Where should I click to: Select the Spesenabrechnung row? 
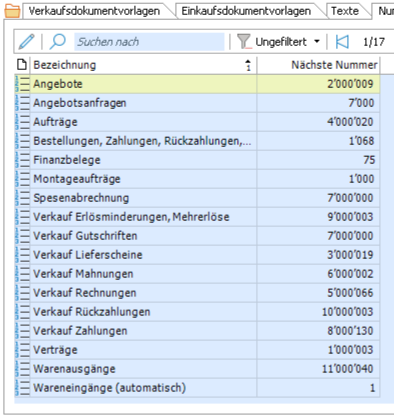[197, 198]
